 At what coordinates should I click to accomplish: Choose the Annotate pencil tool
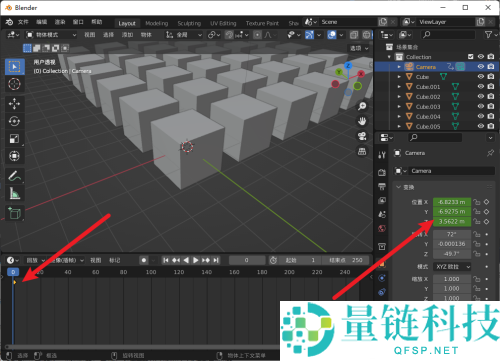tap(14, 176)
